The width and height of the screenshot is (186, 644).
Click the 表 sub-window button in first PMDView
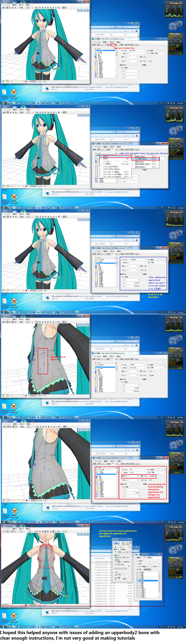[x=40, y=8]
